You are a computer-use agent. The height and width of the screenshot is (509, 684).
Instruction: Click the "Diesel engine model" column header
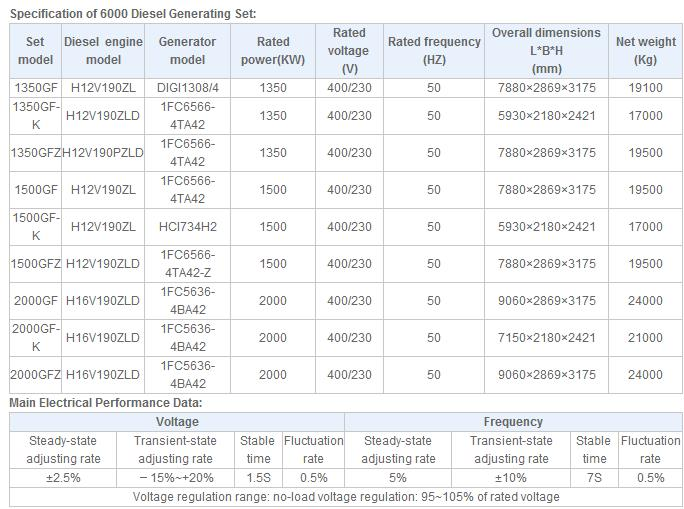coord(103,50)
